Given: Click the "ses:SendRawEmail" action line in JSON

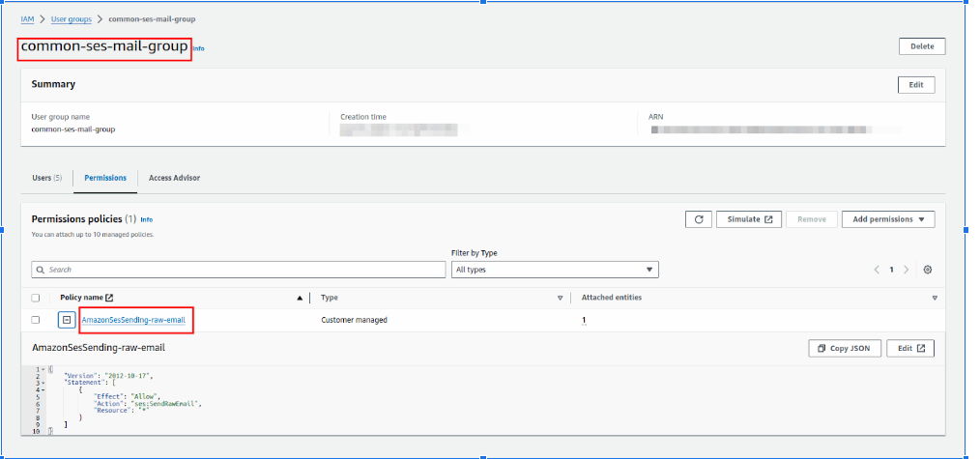Looking at the screenshot, I should click(x=148, y=403).
